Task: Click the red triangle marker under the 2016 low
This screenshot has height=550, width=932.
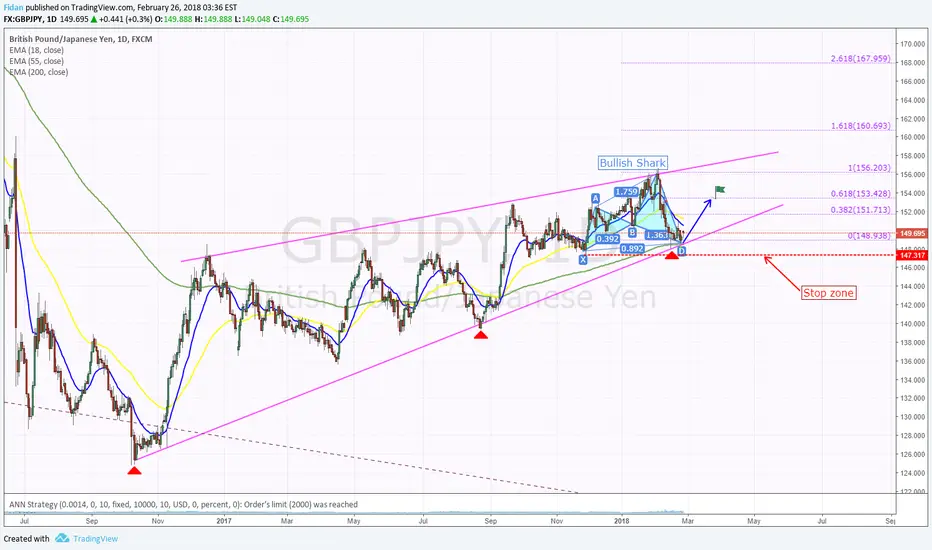Action: point(134,470)
